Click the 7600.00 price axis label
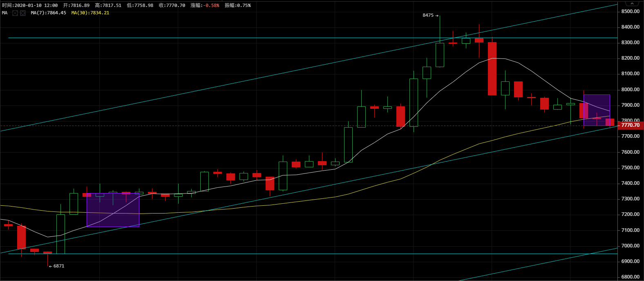Image resolution: width=644 pixels, height=281 pixels. pos(631,152)
